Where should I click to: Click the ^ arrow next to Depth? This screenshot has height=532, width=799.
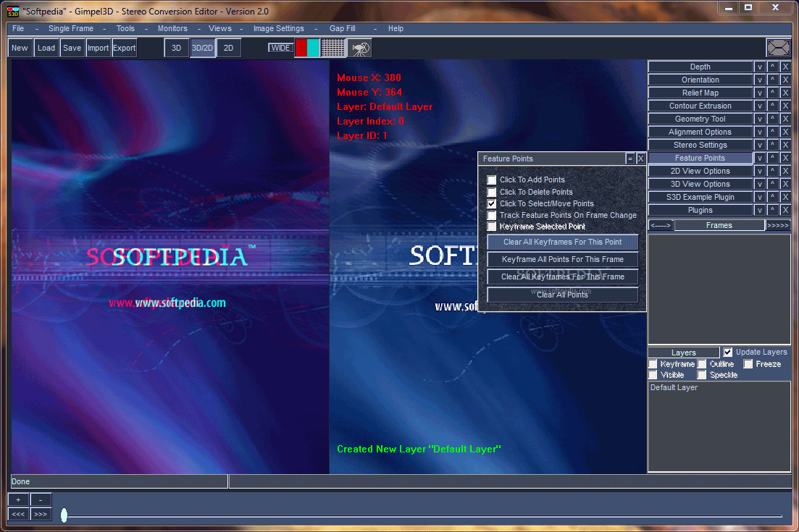coord(772,67)
